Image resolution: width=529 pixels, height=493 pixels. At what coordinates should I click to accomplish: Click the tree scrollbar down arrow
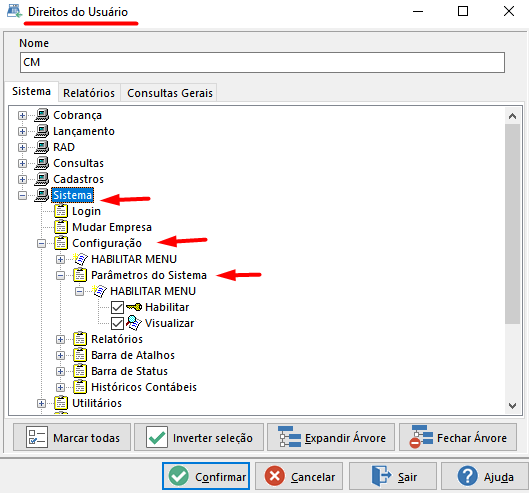click(512, 405)
